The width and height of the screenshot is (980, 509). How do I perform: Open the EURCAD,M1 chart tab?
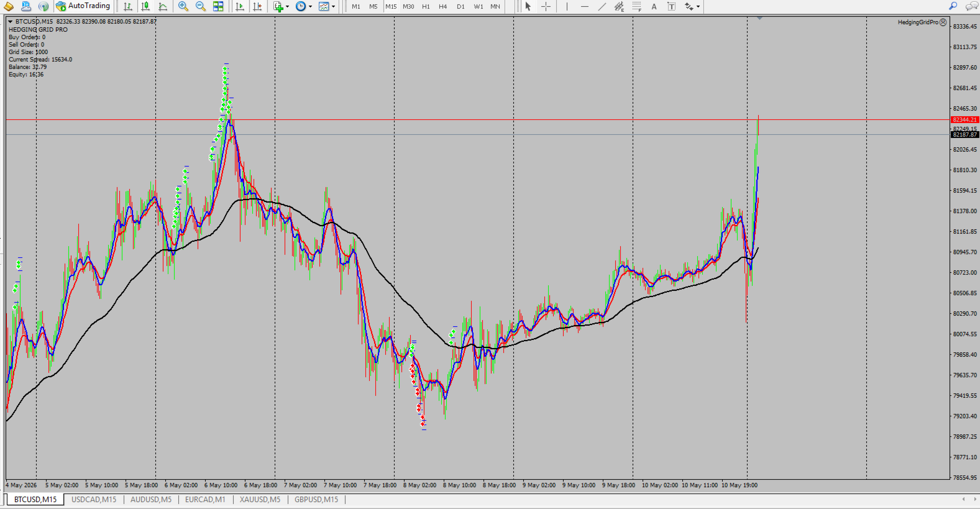tap(205, 499)
